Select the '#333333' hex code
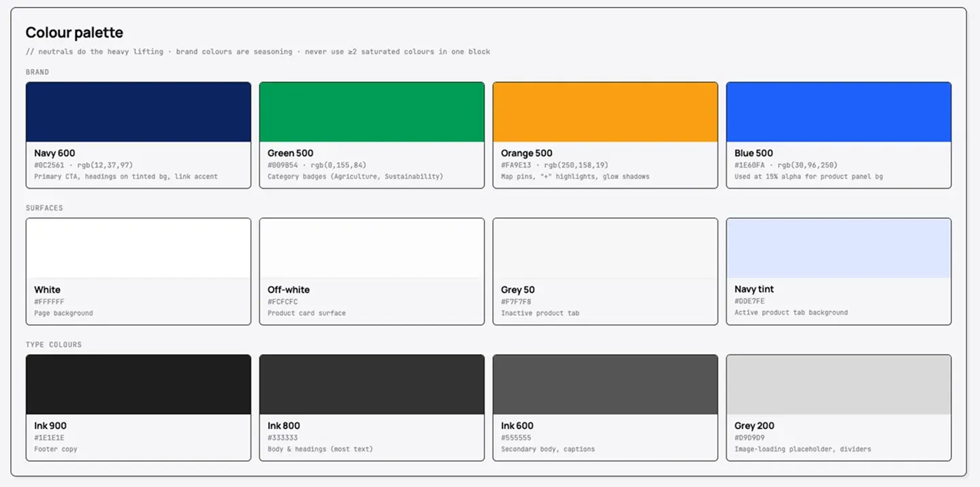980x487 pixels. (x=282, y=438)
